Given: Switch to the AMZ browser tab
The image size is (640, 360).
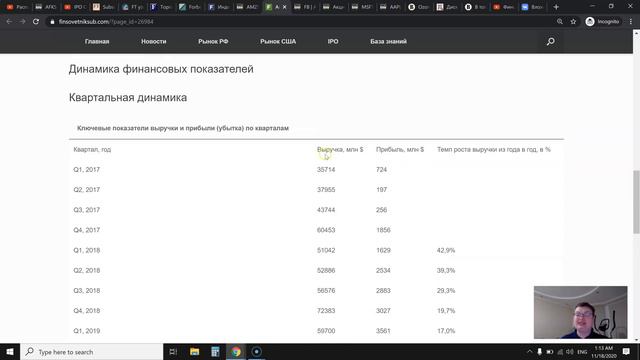Looking at the screenshot, I should [247, 7].
